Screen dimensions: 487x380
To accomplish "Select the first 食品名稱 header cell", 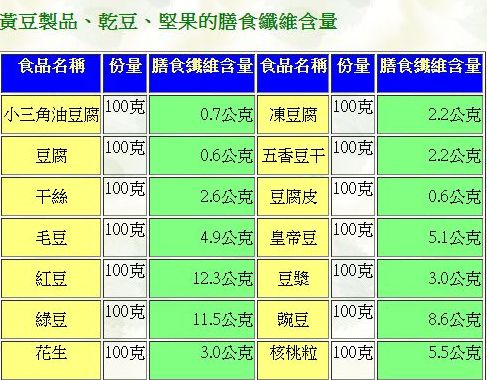I will pos(51,73).
